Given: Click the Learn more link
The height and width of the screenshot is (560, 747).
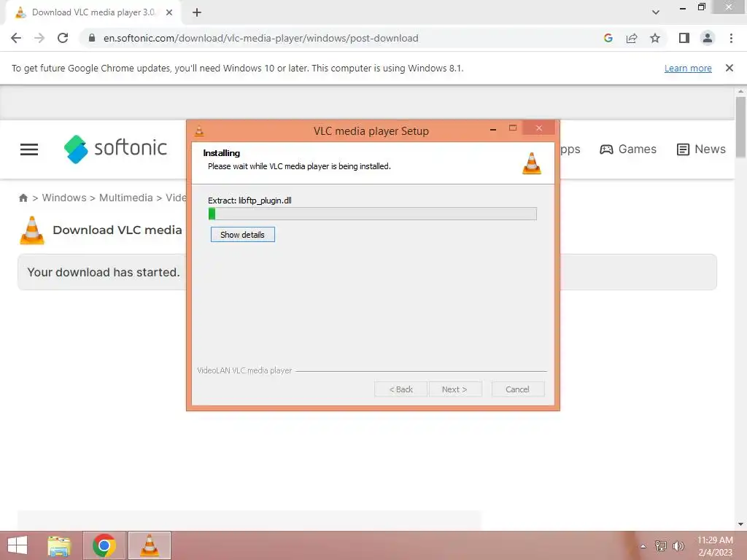Looking at the screenshot, I should pyautogui.click(x=688, y=68).
